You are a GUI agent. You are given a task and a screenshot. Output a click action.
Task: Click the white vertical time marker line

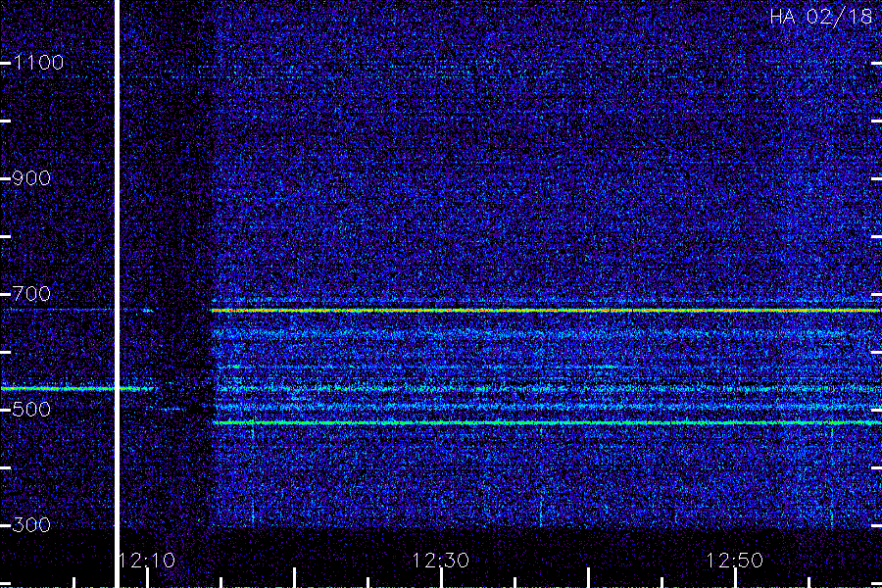click(x=117, y=293)
